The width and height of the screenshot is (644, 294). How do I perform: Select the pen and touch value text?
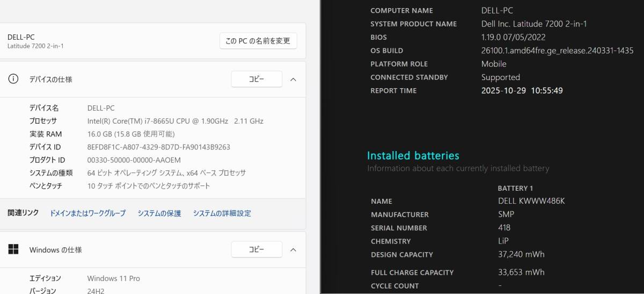[x=149, y=186]
